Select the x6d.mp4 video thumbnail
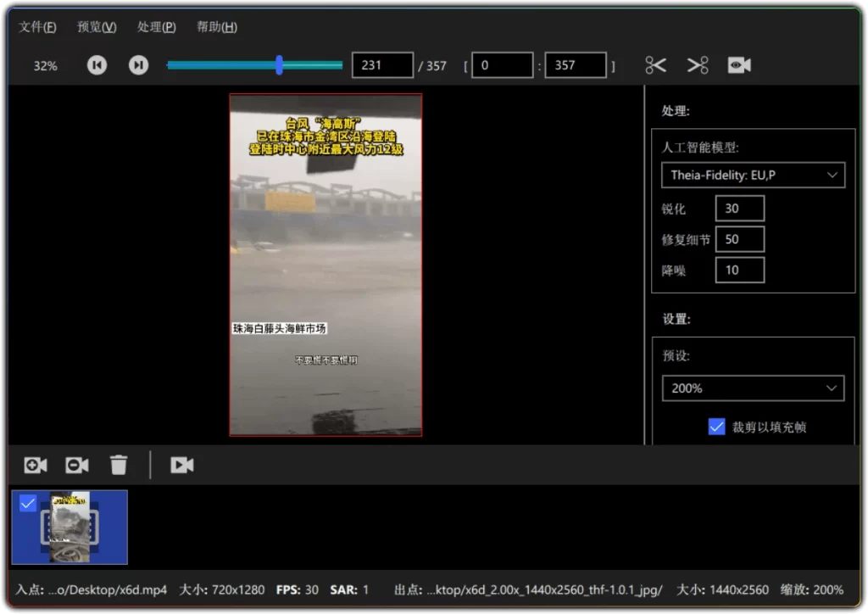This screenshot has height=614, width=868. point(68,527)
